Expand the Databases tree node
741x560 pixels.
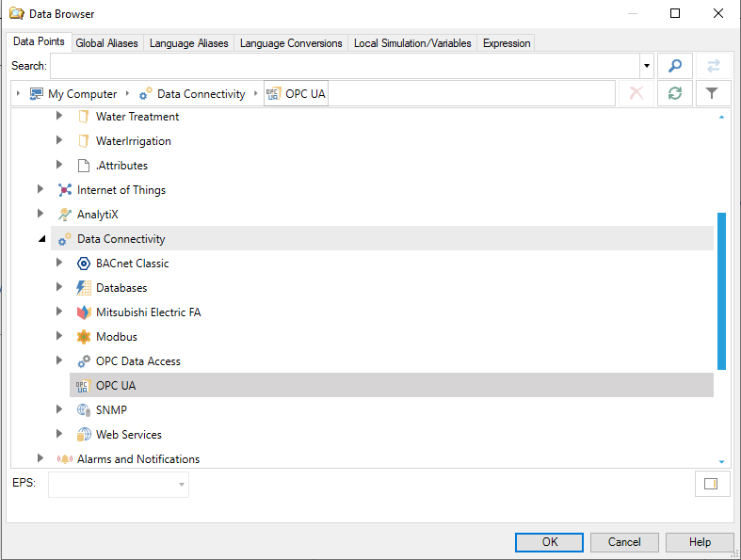pos(59,288)
